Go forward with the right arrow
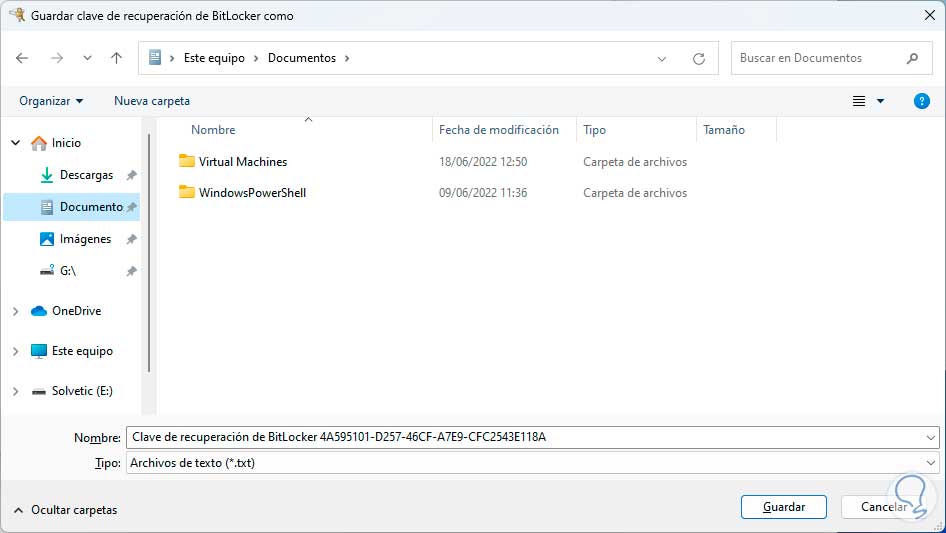Screen dimensions: 946x533 [x=57, y=58]
